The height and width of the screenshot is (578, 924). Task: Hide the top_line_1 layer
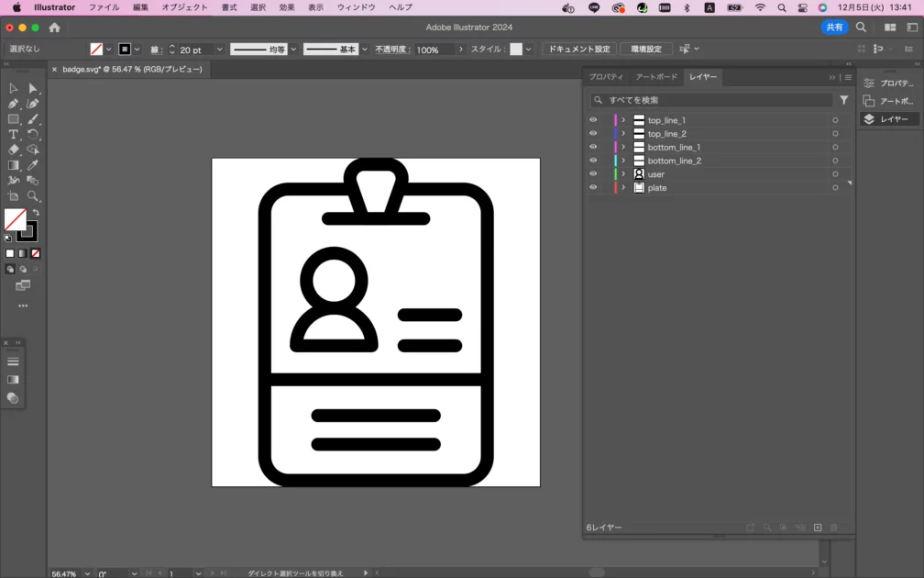(593, 120)
